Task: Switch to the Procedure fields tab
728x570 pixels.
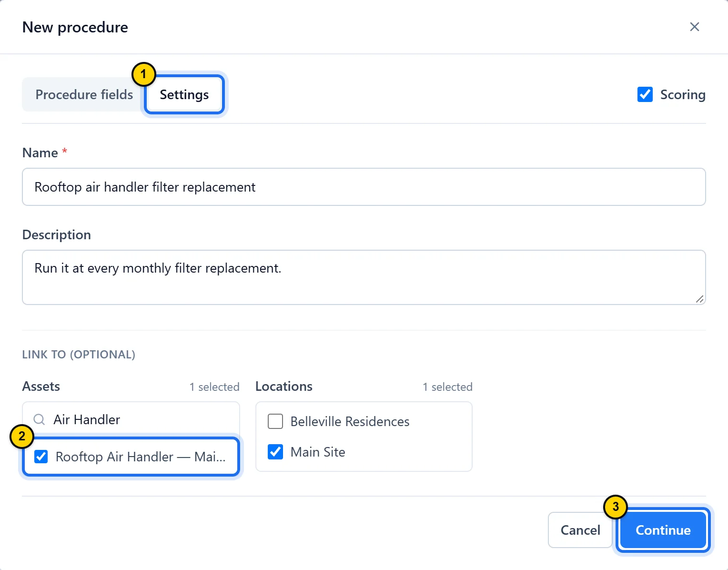Action: point(84,94)
